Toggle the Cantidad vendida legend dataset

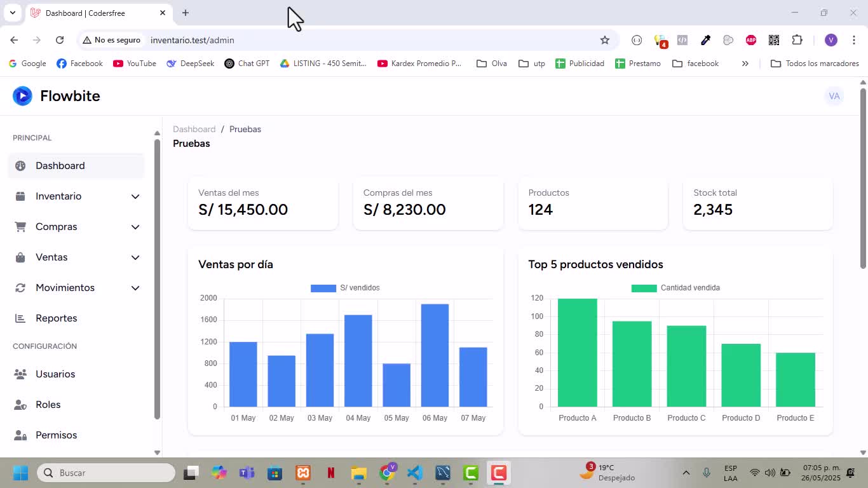(x=675, y=288)
